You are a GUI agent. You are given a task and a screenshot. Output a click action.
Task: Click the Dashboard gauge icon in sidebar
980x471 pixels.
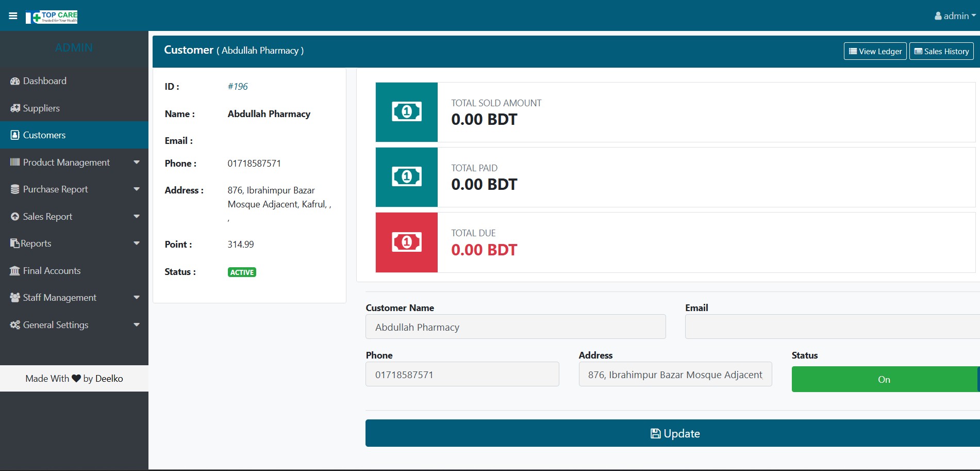tap(15, 81)
